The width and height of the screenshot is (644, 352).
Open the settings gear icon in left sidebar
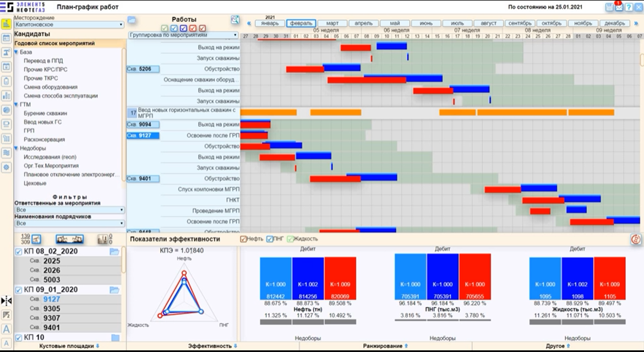click(6, 167)
